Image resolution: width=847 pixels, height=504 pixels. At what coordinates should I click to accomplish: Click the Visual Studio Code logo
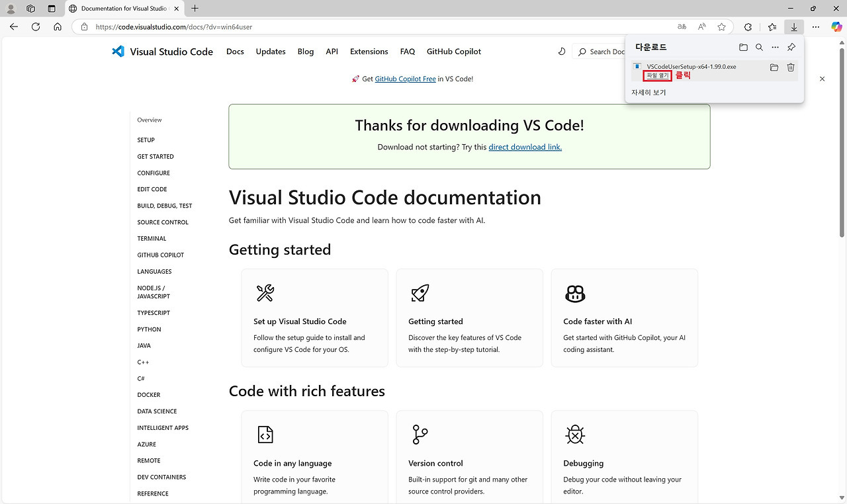pyautogui.click(x=163, y=52)
